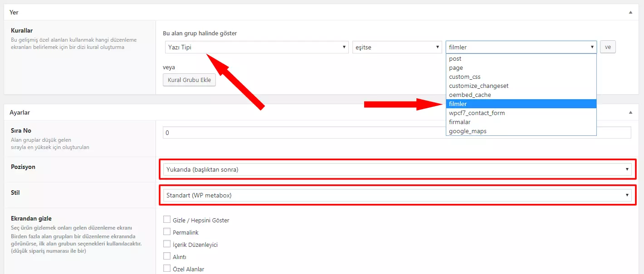The width and height of the screenshot is (644, 274).
Task: Collapse the Yer panel with triangle icon
Action: (630, 12)
